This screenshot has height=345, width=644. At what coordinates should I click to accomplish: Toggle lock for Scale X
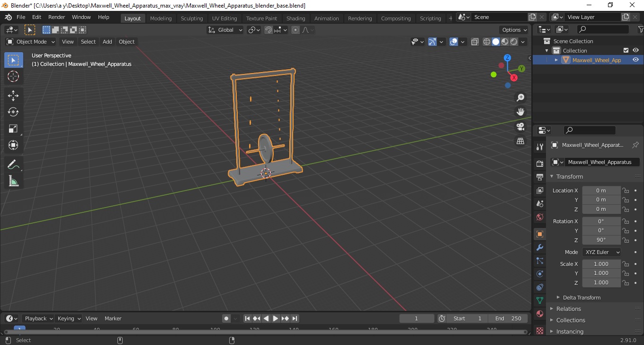coord(626,264)
